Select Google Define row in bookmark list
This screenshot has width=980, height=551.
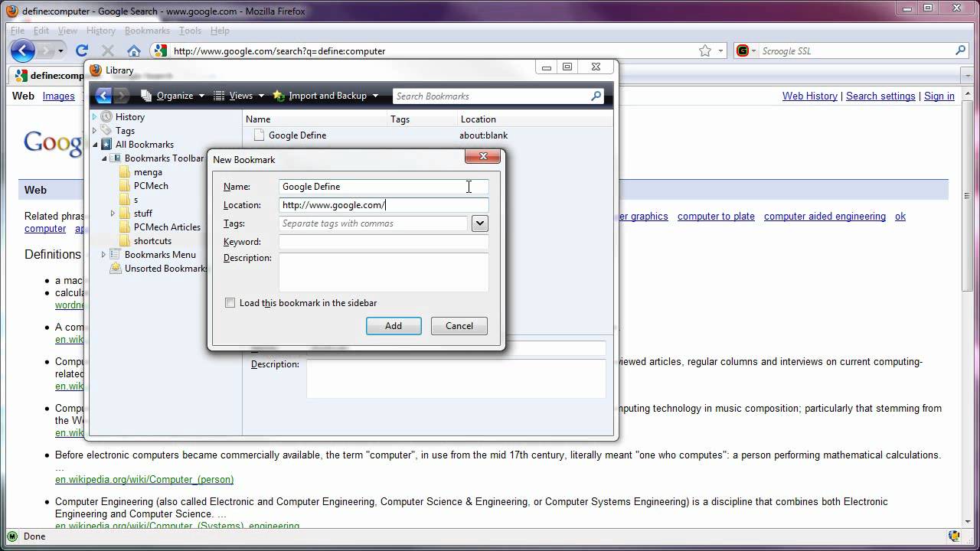[x=428, y=135]
